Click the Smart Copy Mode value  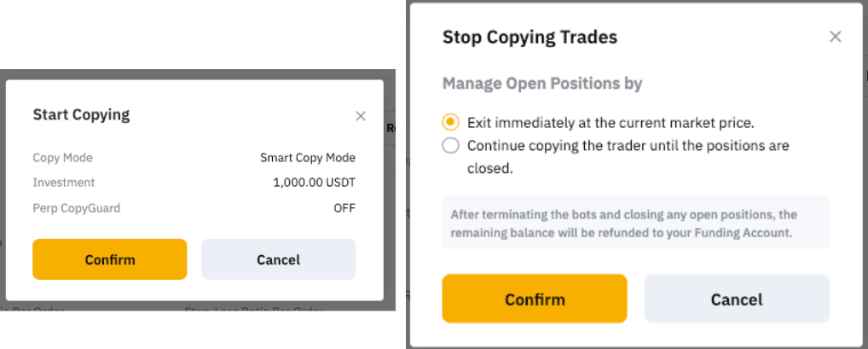coord(308,158)
